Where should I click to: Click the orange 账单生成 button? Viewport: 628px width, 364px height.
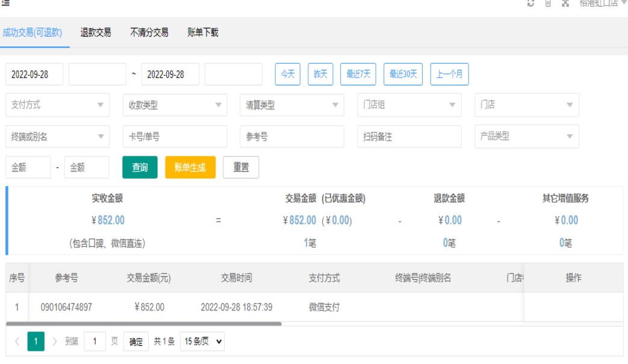[x=190, y=168]
